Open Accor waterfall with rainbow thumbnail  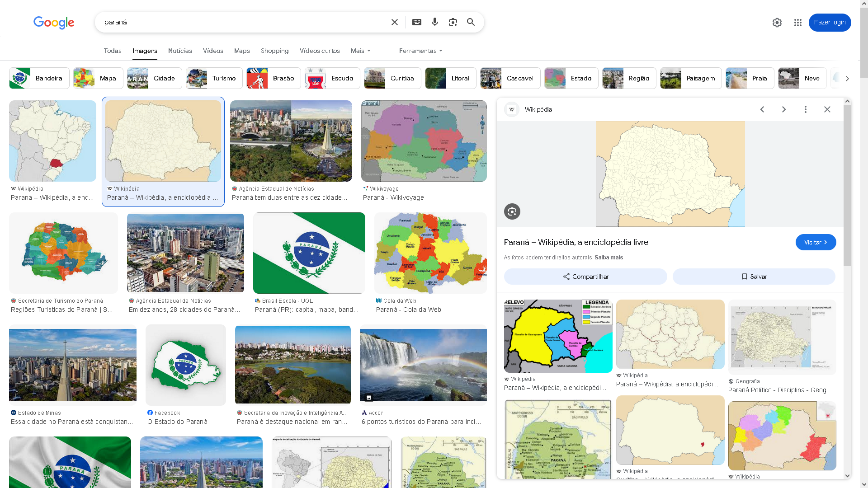pos(423,365)
